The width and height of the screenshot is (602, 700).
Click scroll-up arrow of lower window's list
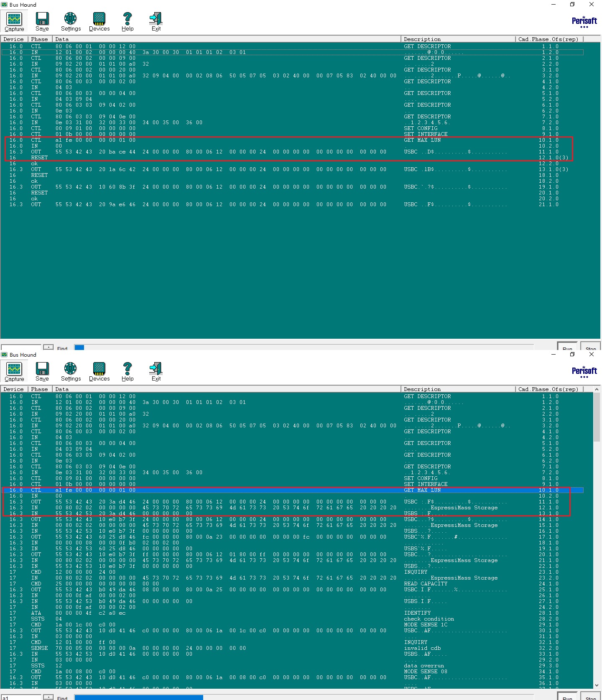tap(597, 389)
